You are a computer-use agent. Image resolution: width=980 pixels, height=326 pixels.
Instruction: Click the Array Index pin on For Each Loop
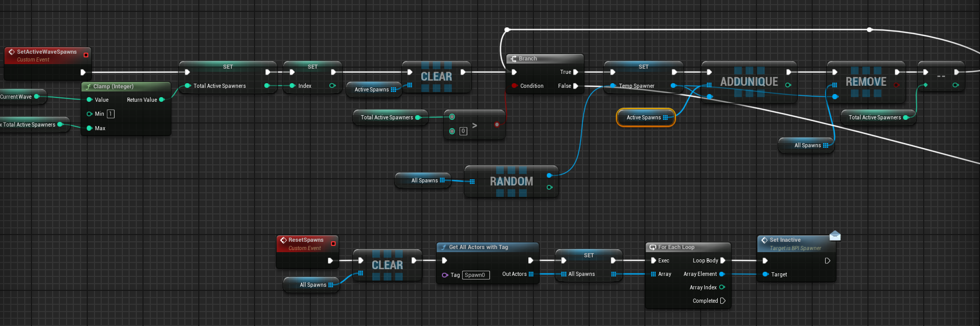tap(722, 287)
